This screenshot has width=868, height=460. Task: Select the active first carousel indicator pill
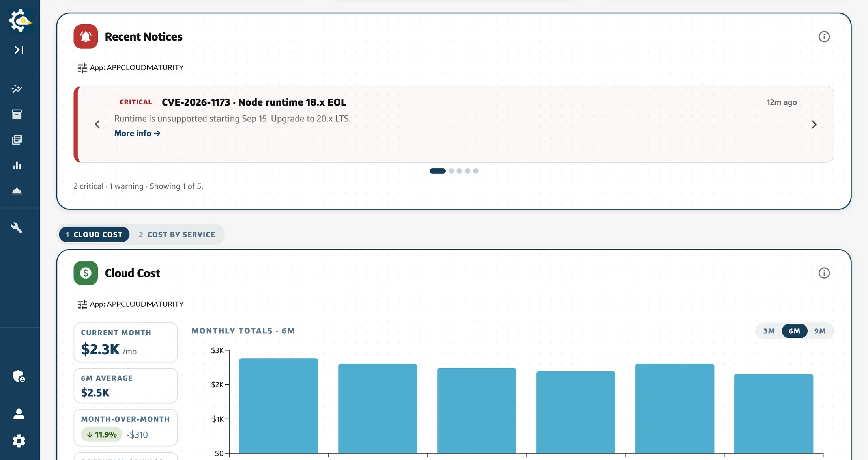point(438,171)
